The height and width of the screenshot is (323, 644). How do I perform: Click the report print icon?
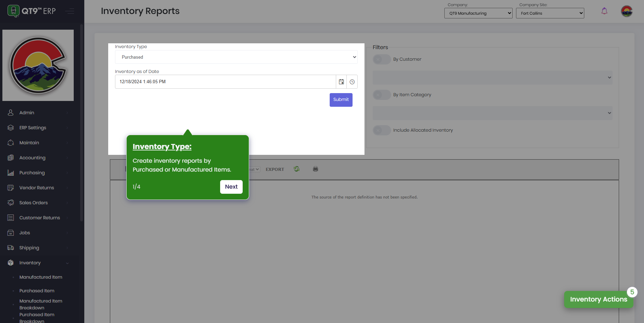coord(315,169)
